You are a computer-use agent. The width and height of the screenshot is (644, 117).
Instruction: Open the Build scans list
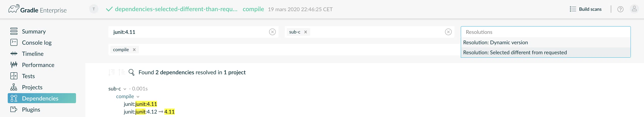click(x=586, y=9)
